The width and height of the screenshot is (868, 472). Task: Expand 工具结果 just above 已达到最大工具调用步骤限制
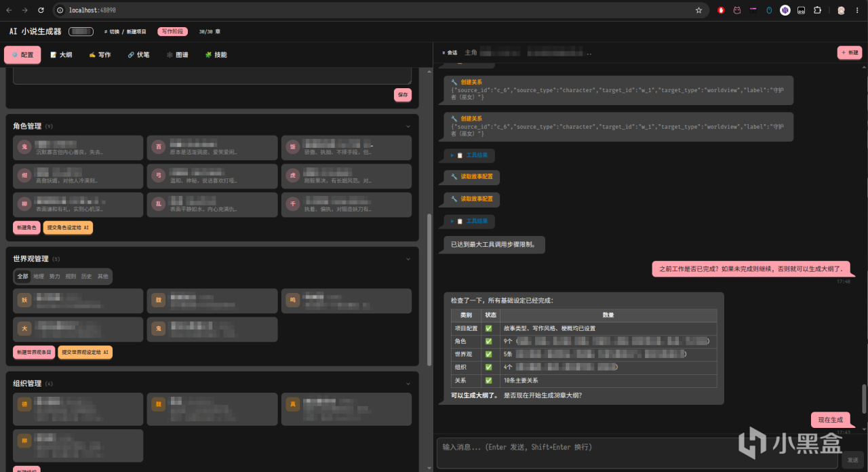coord(469,221)
